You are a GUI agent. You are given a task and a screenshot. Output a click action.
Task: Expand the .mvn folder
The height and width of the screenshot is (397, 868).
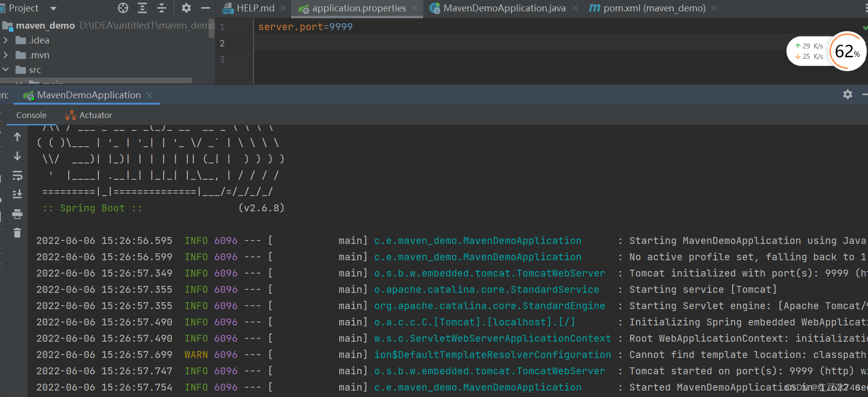[6, 55]
